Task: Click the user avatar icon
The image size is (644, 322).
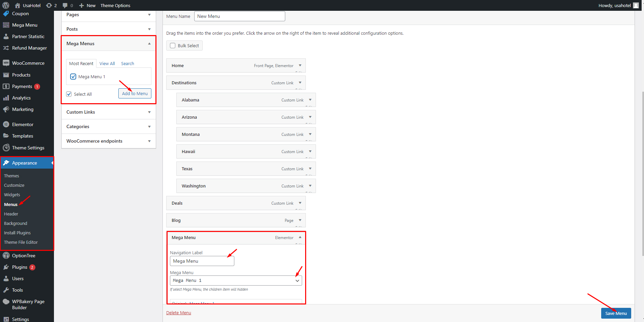Action: tap(636, 5)
